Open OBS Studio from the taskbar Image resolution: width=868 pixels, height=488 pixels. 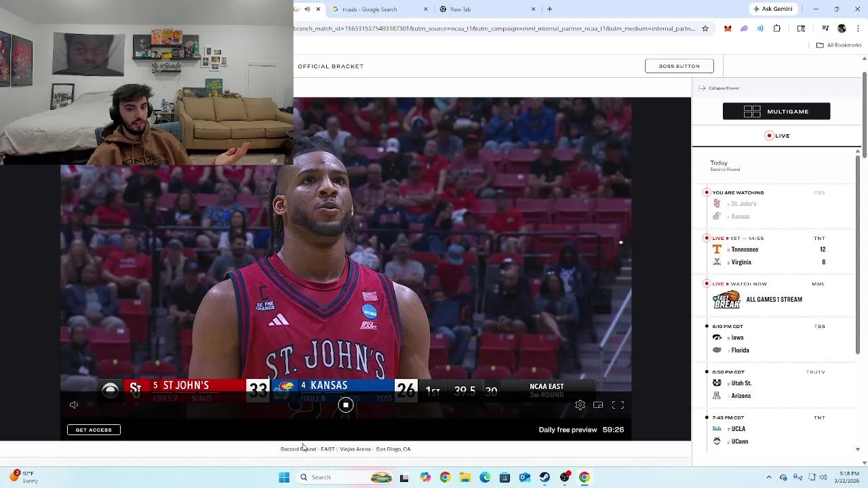(x=565, y=477)
